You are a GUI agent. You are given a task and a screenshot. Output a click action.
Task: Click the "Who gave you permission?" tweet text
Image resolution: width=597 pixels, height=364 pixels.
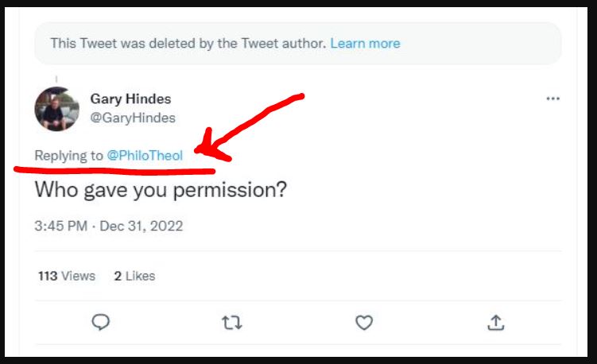click(x=160, y=192)
